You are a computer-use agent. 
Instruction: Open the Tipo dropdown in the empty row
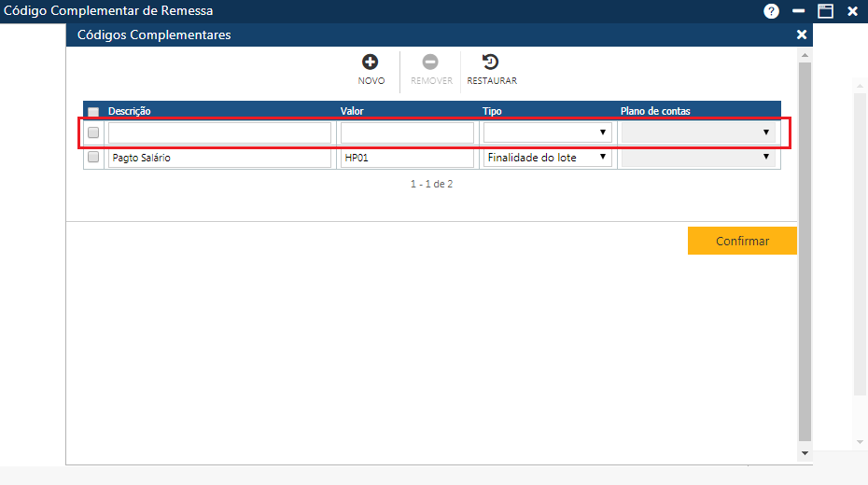point(547,132)
